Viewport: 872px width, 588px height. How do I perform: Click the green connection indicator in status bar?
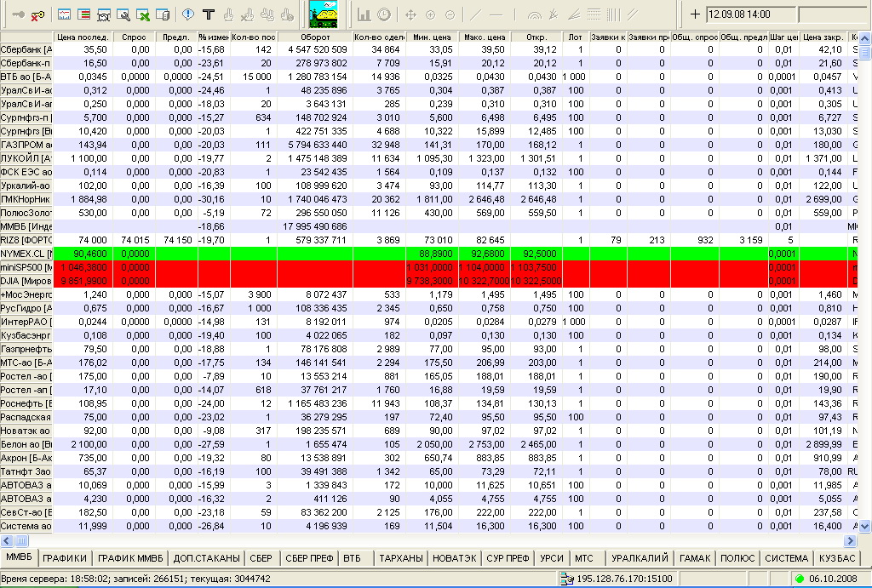[800, 579]
